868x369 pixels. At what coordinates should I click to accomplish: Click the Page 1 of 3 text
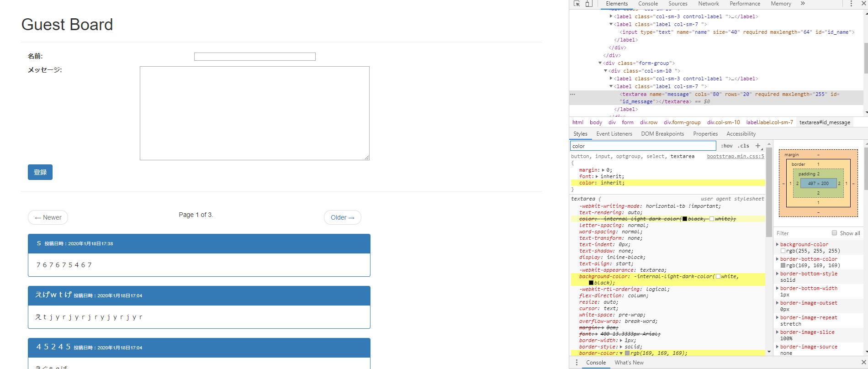click(196, 215)
